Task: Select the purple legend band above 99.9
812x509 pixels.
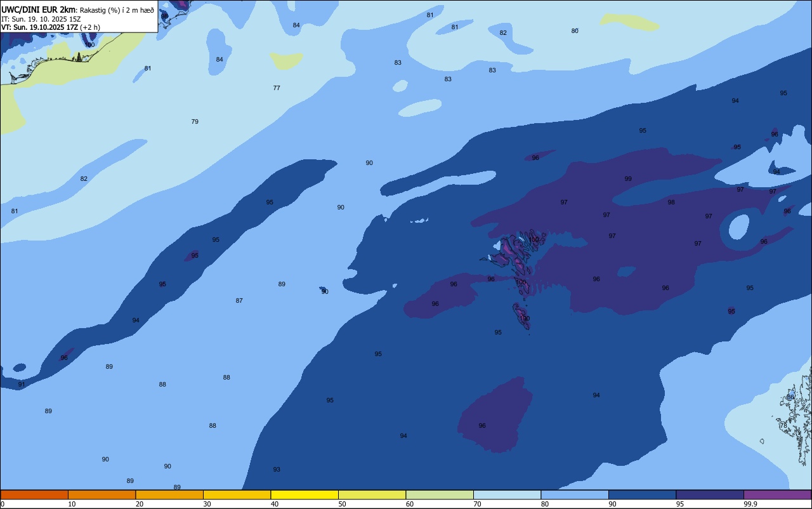Action: click(x=777, y=494)
